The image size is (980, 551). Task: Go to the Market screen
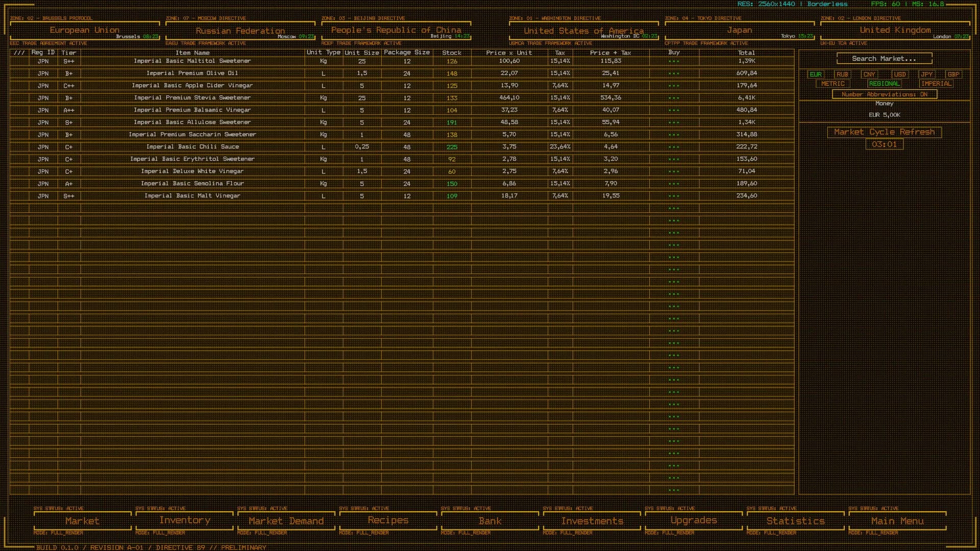83,521
